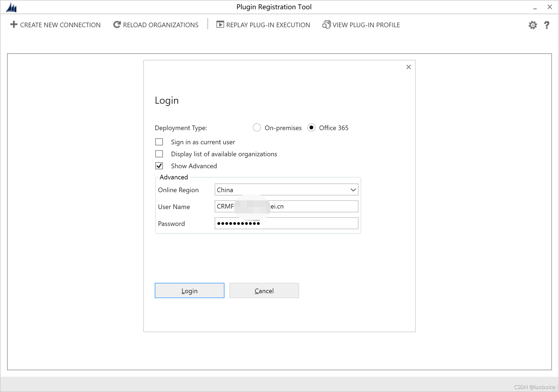Viewport: 559px width, 392px height.
Task: Click the CREATE NEW CONNECTION label
Action: pyautogui.click(x=60, y=25)
